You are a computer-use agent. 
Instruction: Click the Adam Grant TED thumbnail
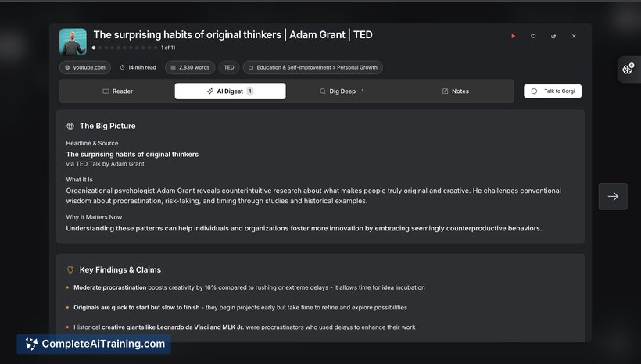click(73, 41)
